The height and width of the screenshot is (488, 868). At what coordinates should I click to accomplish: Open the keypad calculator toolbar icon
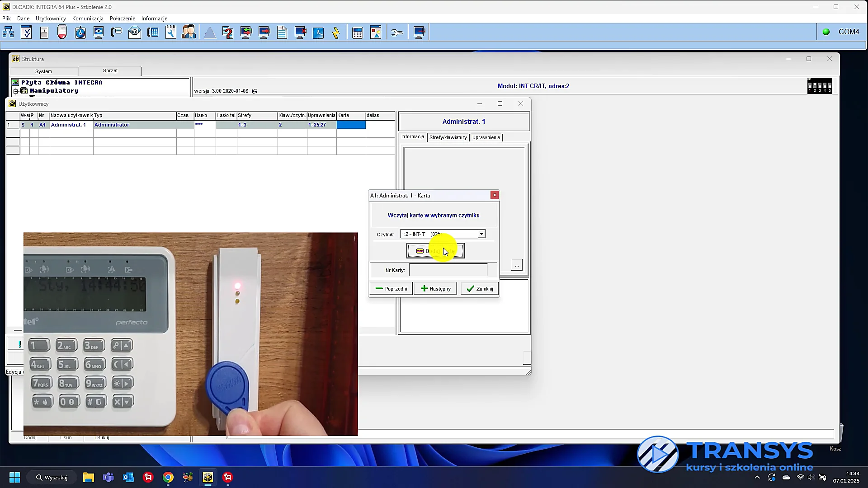click(358, 32)
